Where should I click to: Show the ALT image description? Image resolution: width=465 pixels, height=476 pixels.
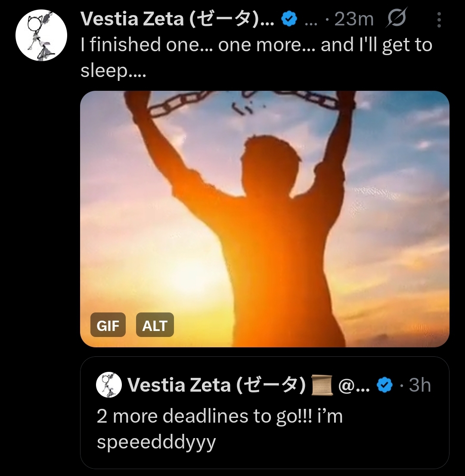[x=155, y=325]
